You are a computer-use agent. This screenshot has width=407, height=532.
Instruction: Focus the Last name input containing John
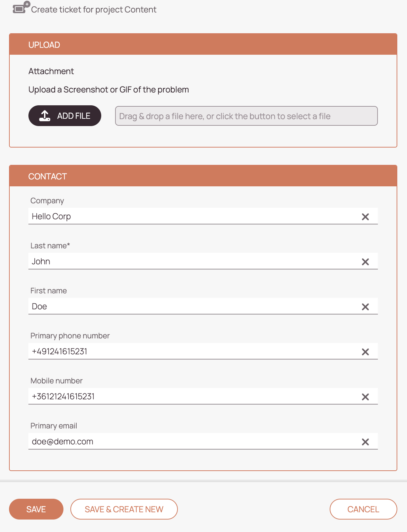click(194, 261)
